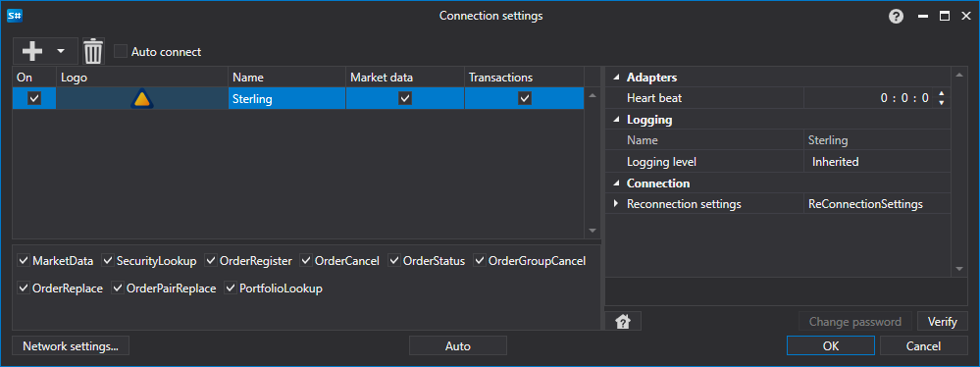Uncheck the MarketData checkbox
The height and width of the screenshot is (367, 980).
point(24,260)
